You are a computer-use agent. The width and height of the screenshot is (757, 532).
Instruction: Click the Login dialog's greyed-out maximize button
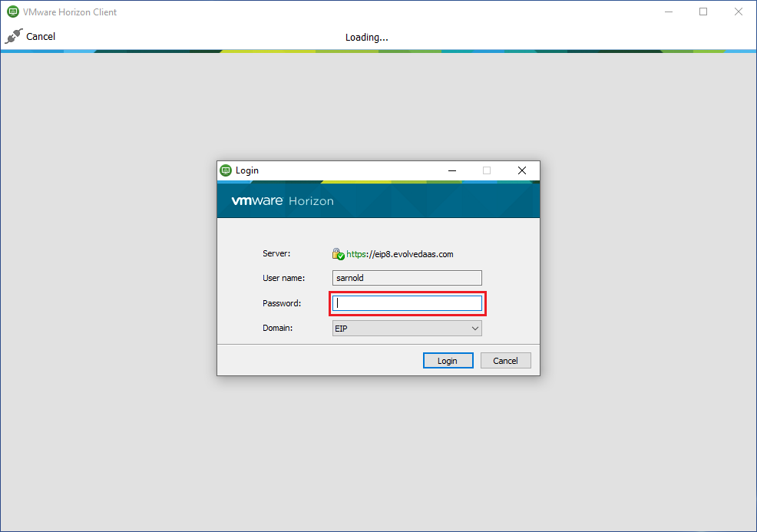486,170
